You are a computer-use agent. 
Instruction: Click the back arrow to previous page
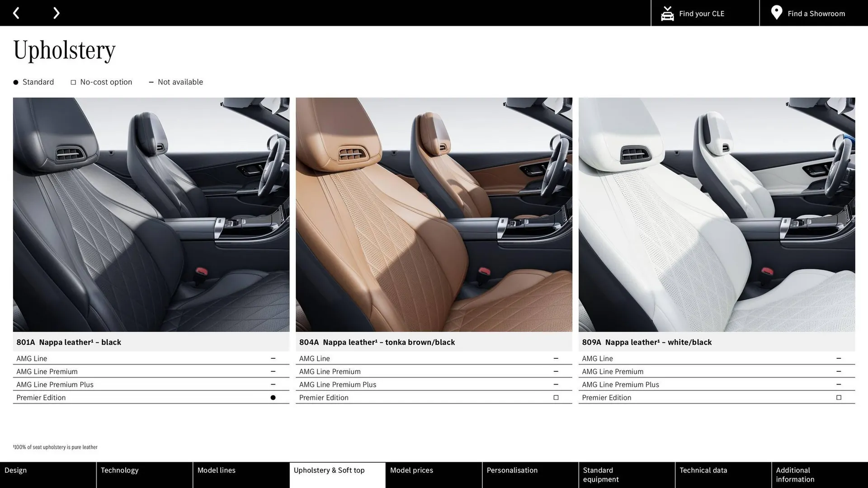coord(16,13)
